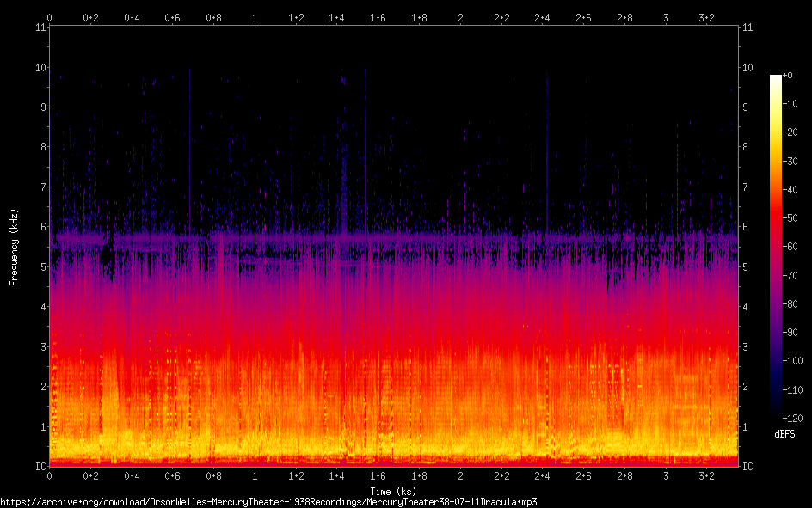Click the "-30" color scale label
Screen dimensions: 812x508
click(x=790, y=162)
